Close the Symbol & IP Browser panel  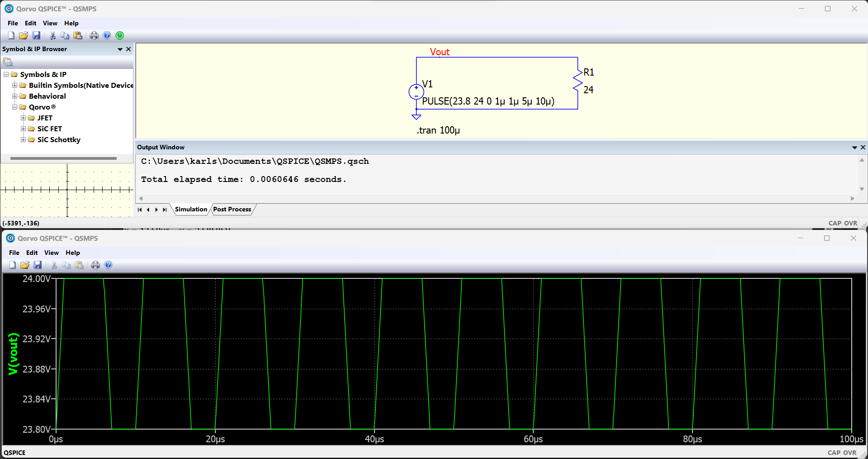click(x=128, y=49)
